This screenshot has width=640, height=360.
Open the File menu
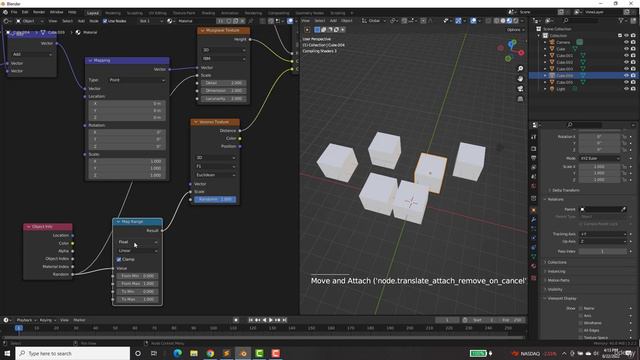click(x=14, y=12)
